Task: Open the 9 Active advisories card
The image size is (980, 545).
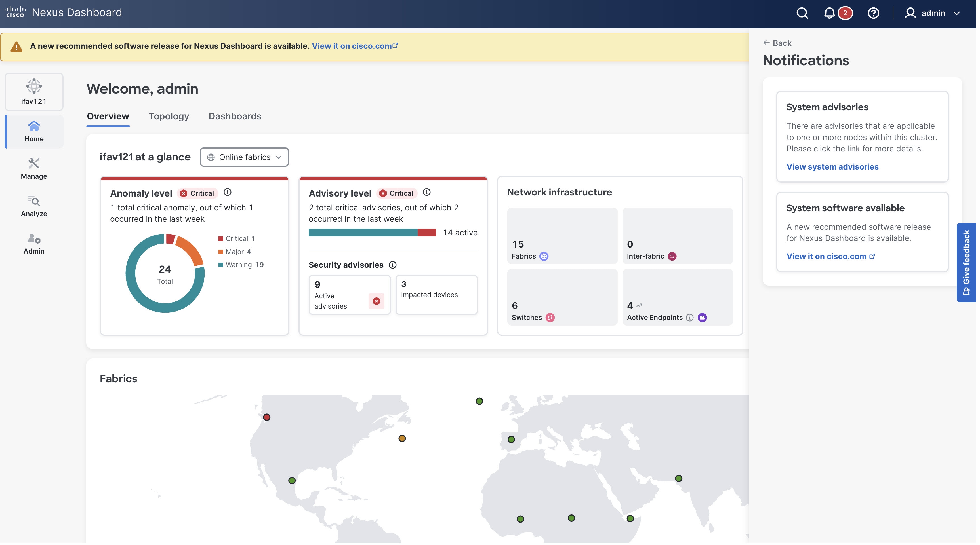Action: click(349, 295)
